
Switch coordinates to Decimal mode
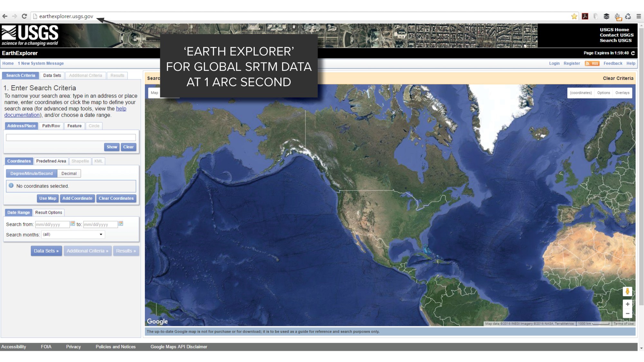pyautogui.click(x=69, y=173)
